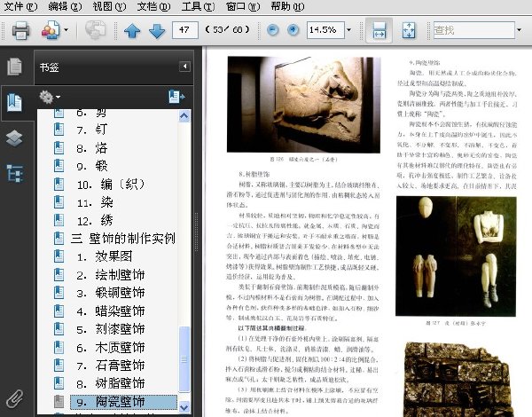The image size is (532, 417).
Task: Open the zoom percentage dropdown arrow
Action: [348, 30]
